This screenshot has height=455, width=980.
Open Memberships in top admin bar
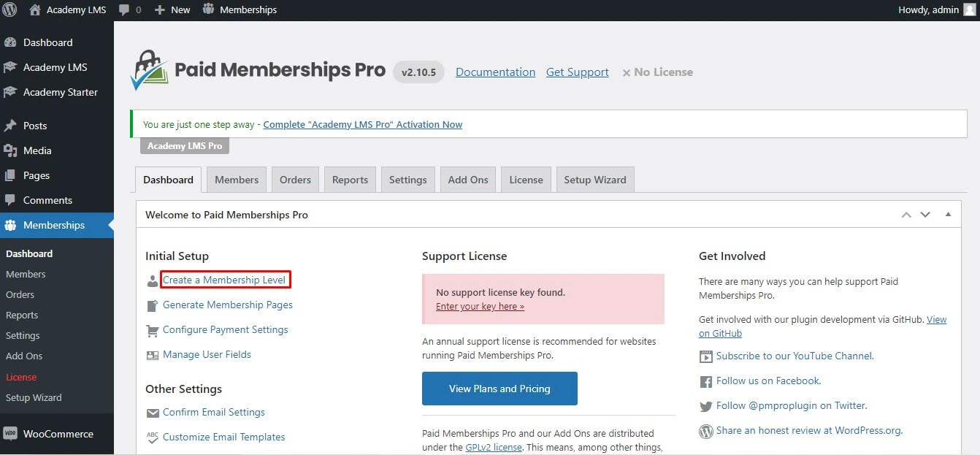pos(240,9)
